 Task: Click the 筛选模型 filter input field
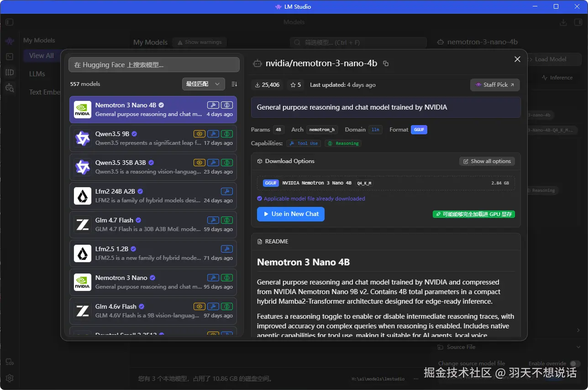358,42
